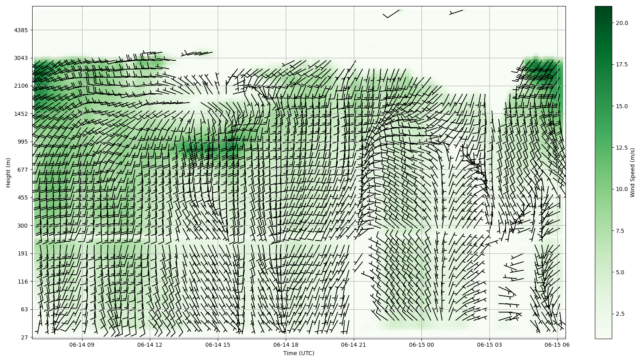
Task: Click the 06-14 15 time tick label
Action: (218, 345)
